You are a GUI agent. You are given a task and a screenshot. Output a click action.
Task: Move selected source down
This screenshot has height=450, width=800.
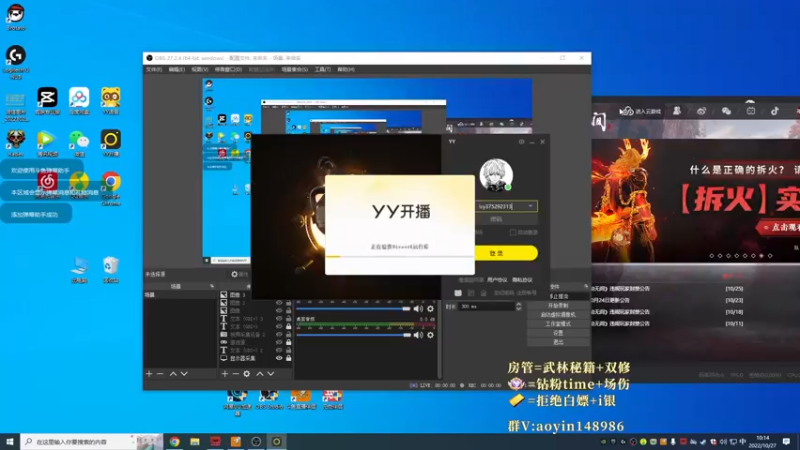click(x=271, y=374)
